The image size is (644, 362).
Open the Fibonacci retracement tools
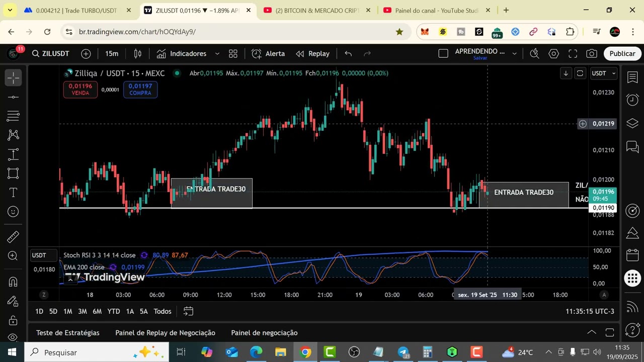13,116
